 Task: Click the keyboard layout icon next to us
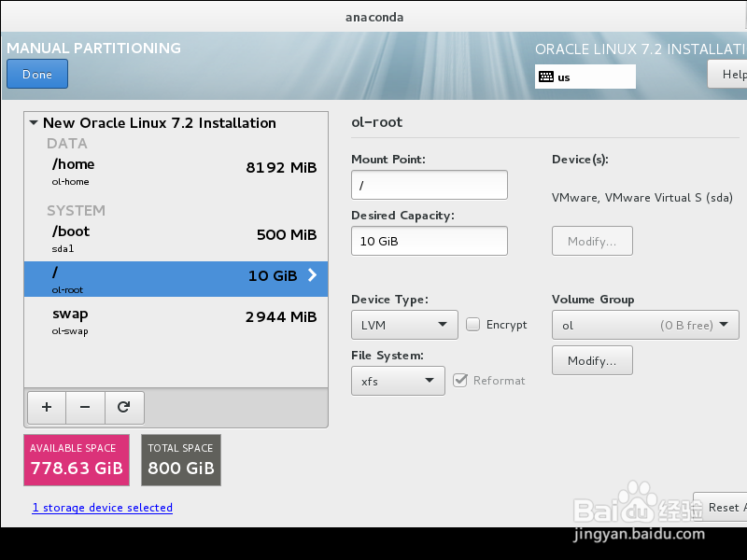(546, 77)
